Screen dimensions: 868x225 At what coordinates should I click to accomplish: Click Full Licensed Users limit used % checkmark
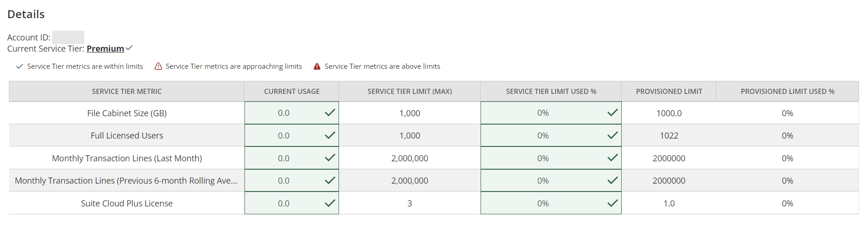[x=613, y=135]
